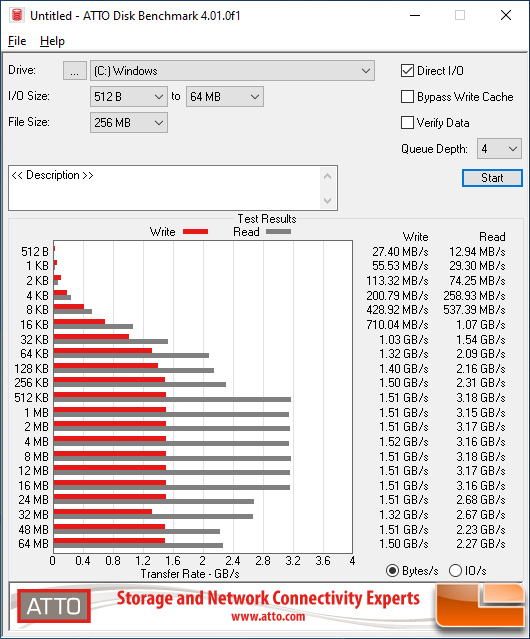The width and height of the screenshot is (530, 639).
Task: Click the Description text box
Action: pyautogui.click(x=165, y=188)
